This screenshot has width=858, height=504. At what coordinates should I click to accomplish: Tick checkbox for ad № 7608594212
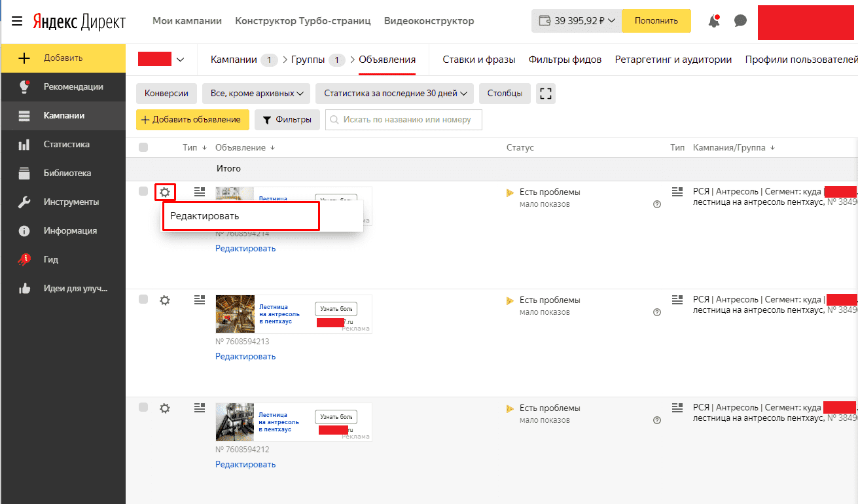[x=143, y=407]
